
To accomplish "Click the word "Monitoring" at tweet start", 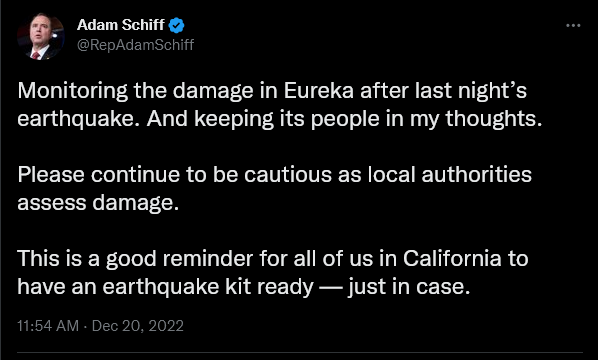I will point(72,92).
